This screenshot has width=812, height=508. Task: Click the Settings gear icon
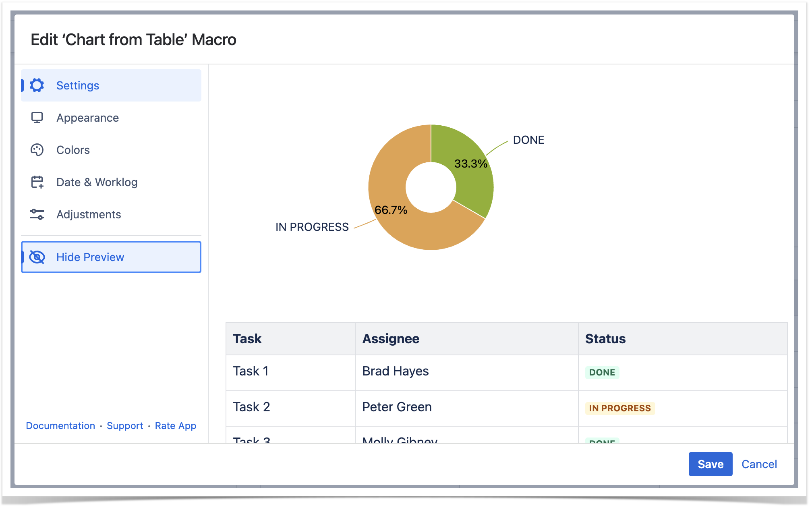(37, 85)
